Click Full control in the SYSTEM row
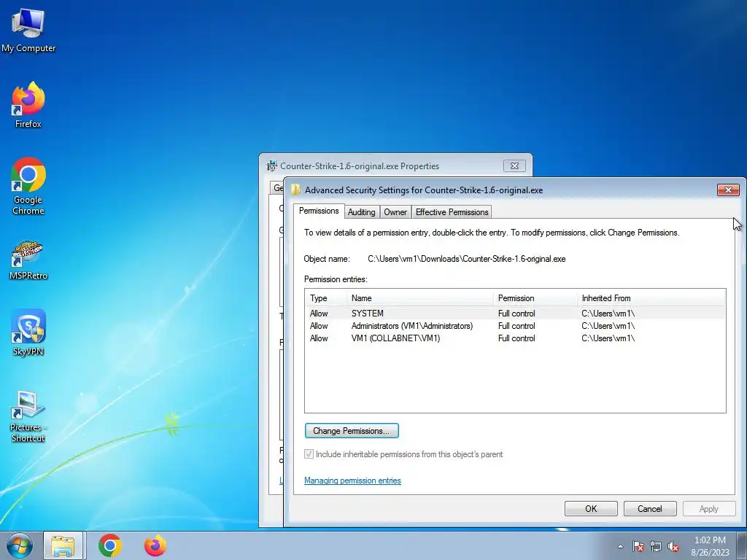The width and height of the screenshot is (747, 560). click(516, 314)
